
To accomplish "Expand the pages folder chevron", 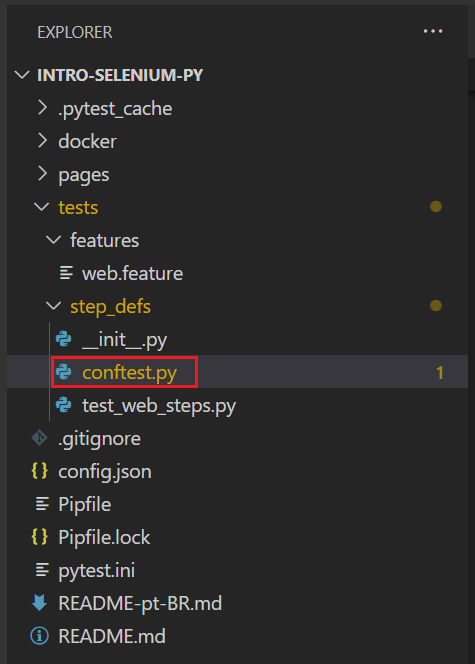I will [42, 174].
